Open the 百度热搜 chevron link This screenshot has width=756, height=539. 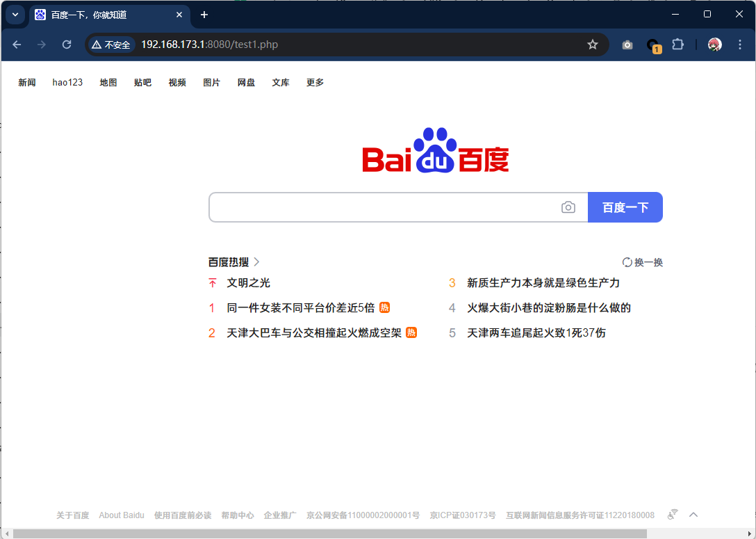click(x=256, y=262)
